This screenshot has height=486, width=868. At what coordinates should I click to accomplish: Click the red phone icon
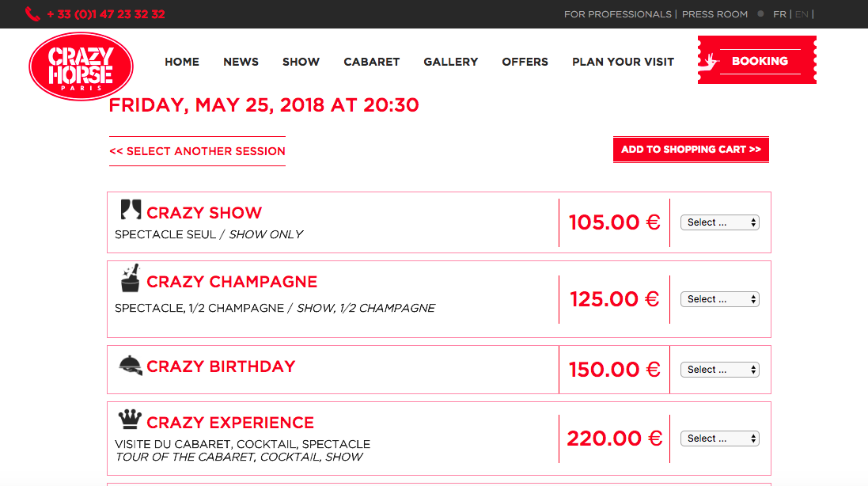coord(32,14)
